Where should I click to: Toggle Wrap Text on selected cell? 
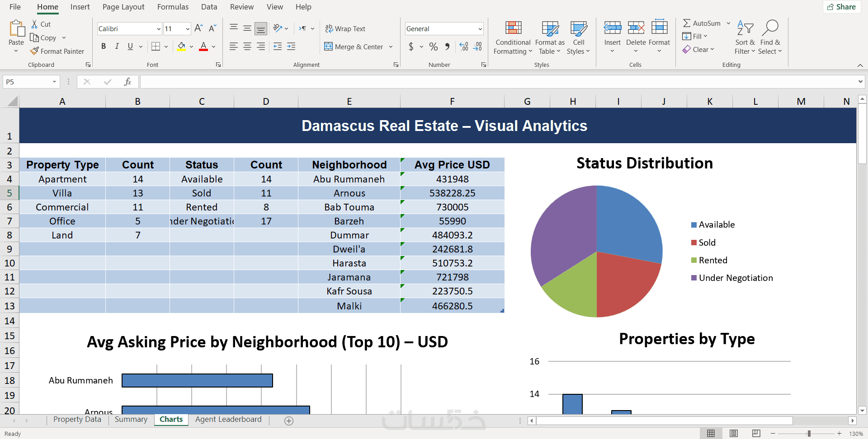(345, 28)
